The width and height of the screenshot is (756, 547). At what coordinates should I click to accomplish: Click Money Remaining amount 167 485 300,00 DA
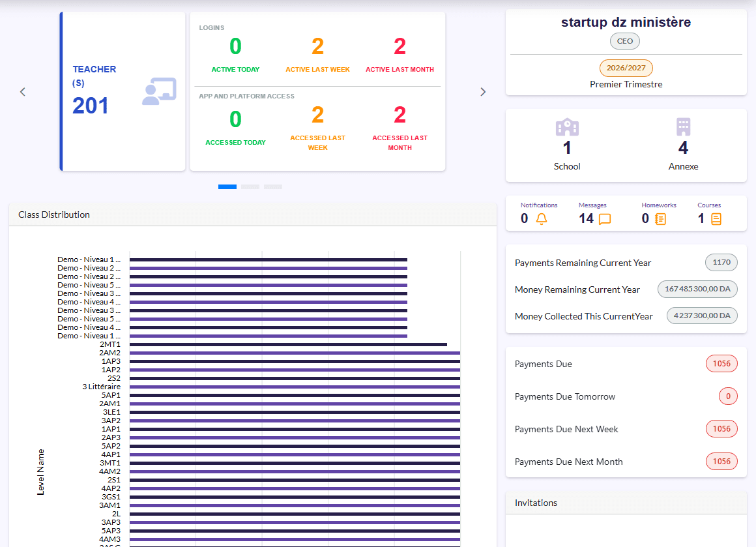tap(697, 289)
